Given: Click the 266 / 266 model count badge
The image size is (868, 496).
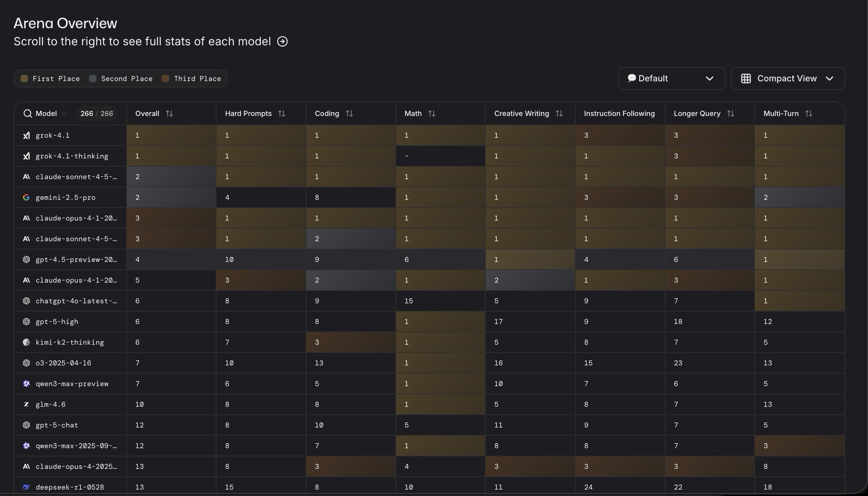Looking at the screenshot, I should click(x=97, y=113).
